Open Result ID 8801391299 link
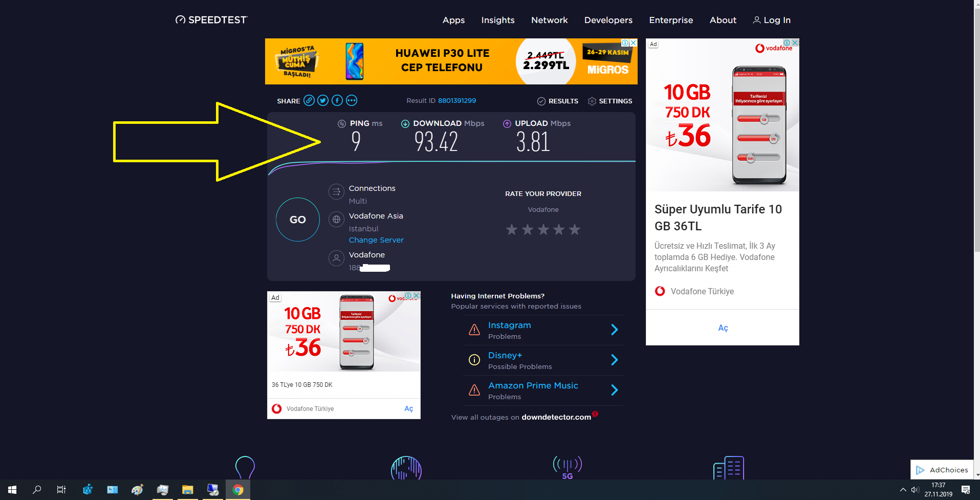Viewport: 980px width, 500px height. 457,101
